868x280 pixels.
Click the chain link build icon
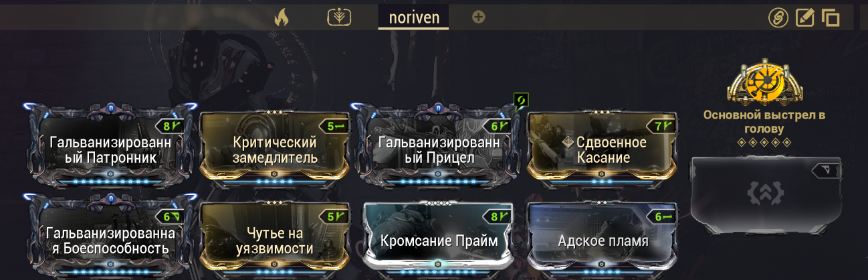[x=778, y=17]
